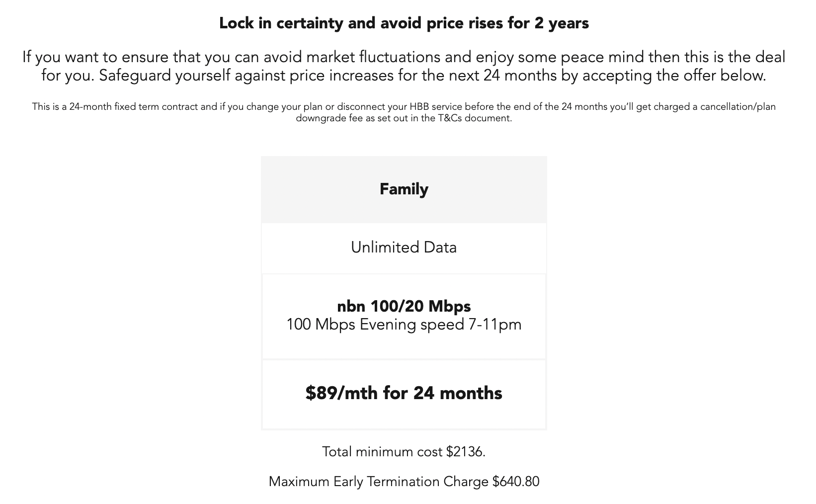Click the nbn 100/20 Mbps text
Viewport: 816px width, 504px height.
pos(404,306)
